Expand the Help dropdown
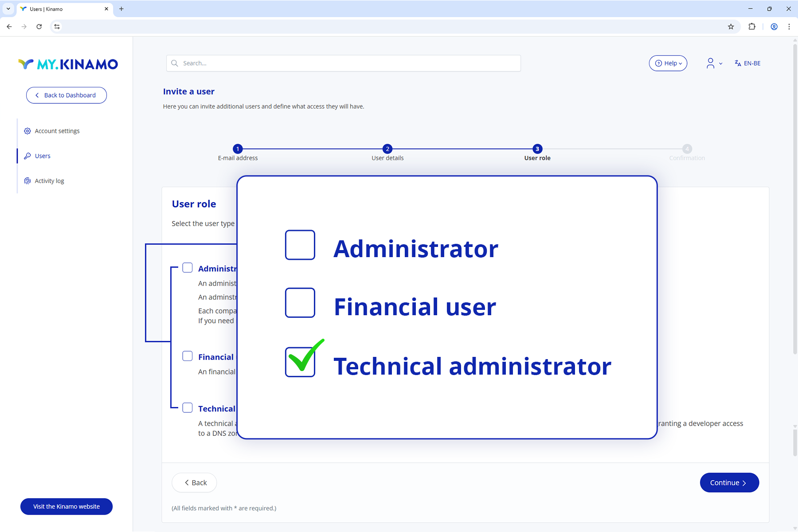 (668, 63)
